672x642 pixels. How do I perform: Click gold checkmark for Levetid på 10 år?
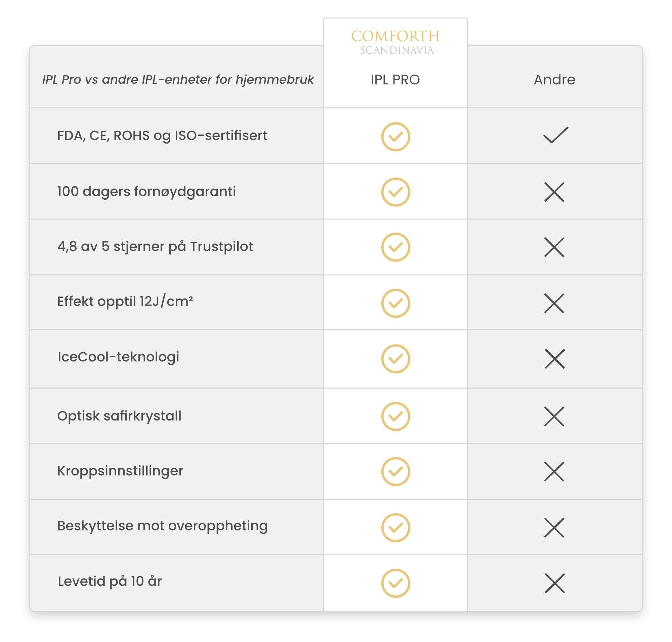click(395, 583)
